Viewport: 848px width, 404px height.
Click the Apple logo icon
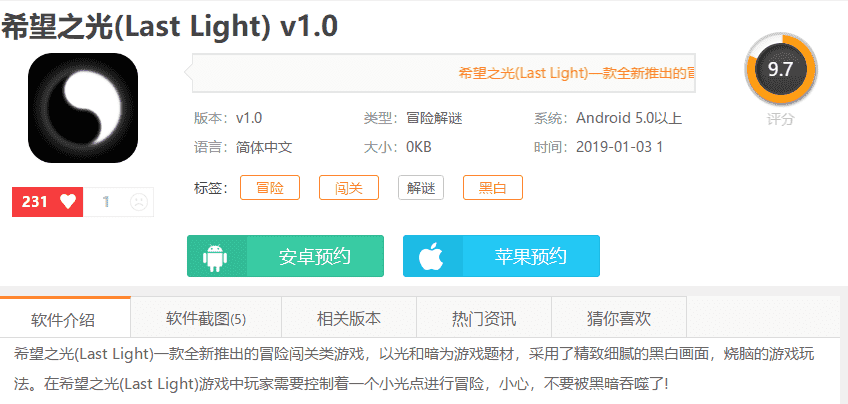tap(431, 257)
